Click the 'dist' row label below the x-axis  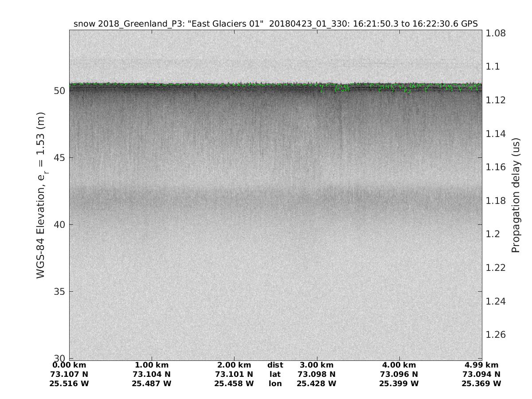coord(275,365)
